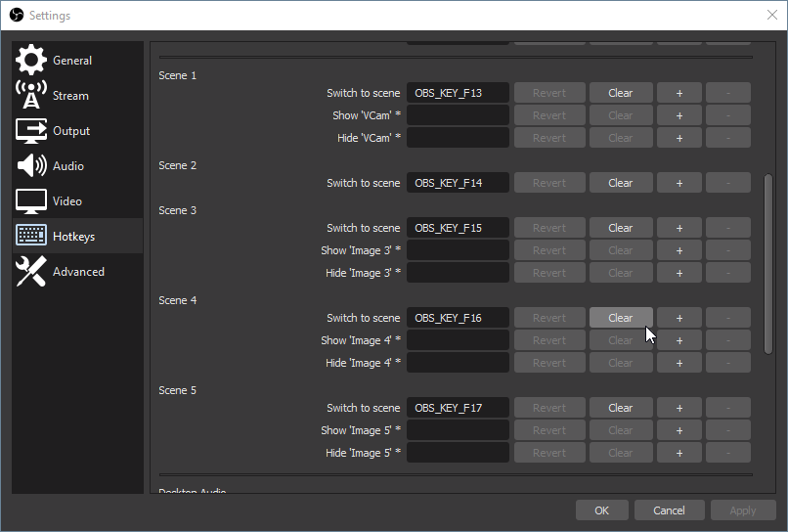Click the OBS_KEY_F15 hotkey field
Viewport: 788px width, 532px height.
click(x=458, y=228)
